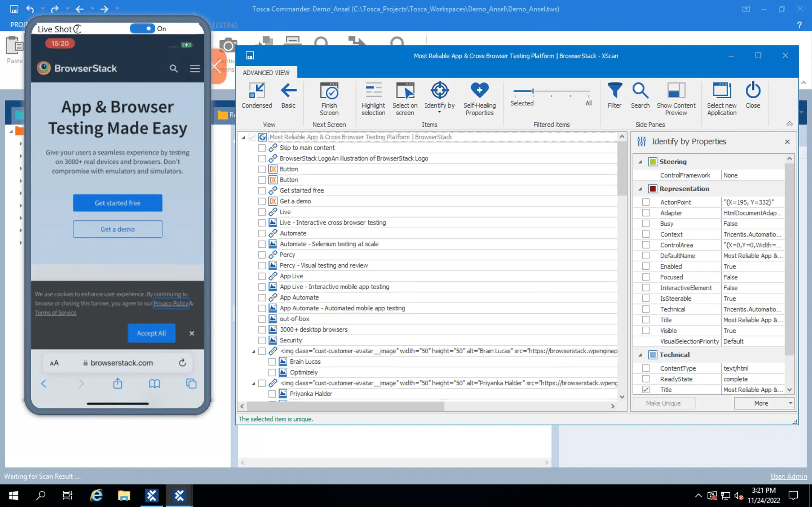
Task: Enable the ActionPoint property checkbox
Action: pyautogui.click(x=646, y=202)
